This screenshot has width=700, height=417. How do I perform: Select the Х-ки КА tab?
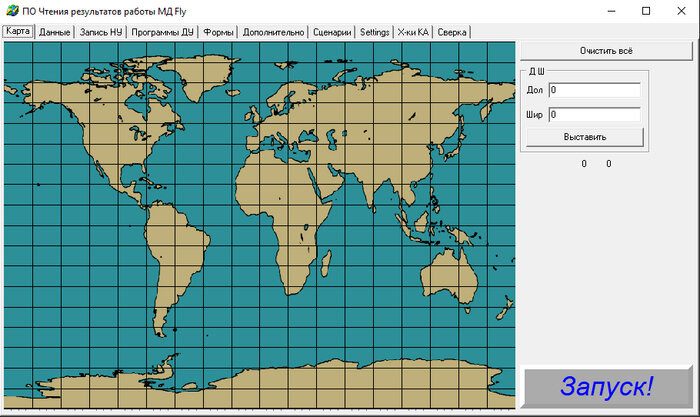[412, 32]
